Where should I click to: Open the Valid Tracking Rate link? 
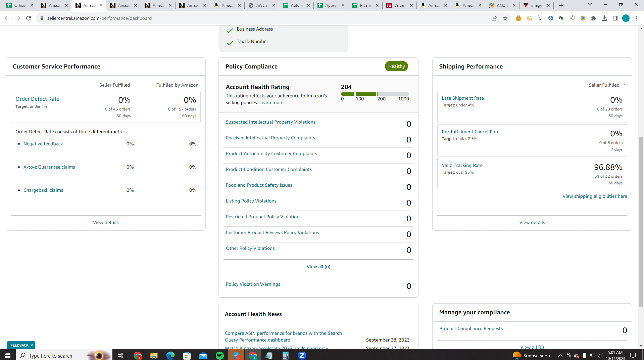click(x=462, y=165)
